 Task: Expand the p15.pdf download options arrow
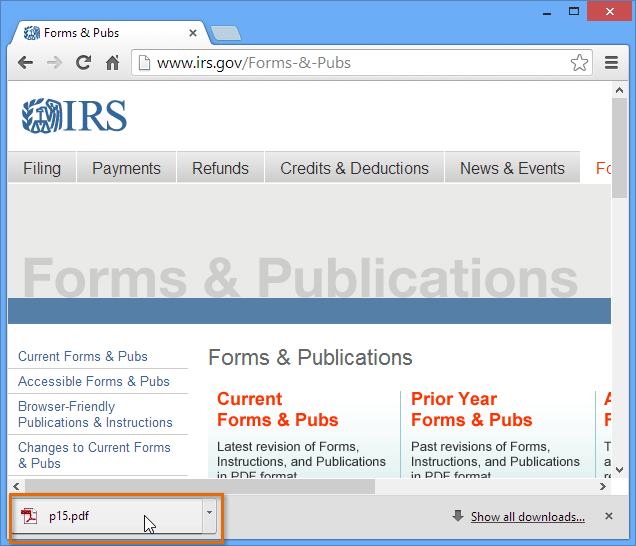pyautogui.click(x=209, y=515)
